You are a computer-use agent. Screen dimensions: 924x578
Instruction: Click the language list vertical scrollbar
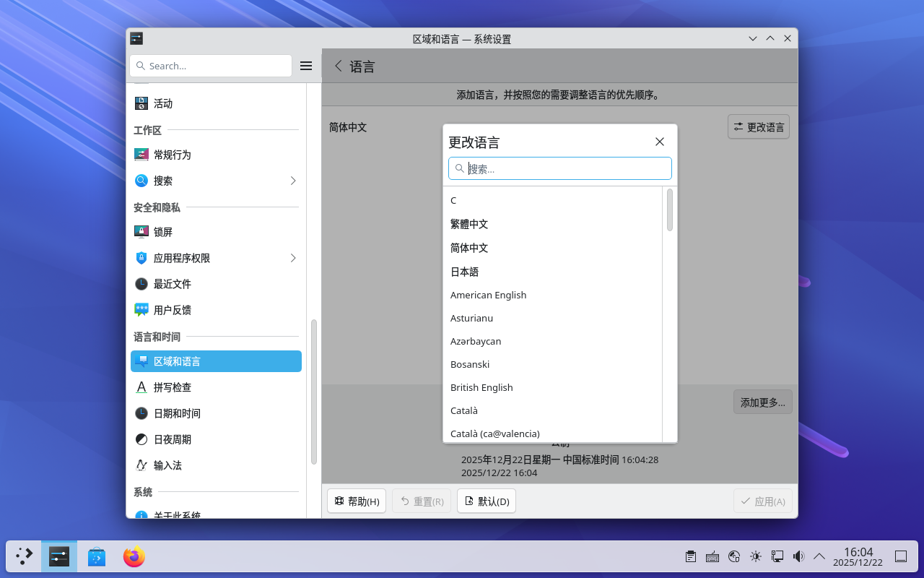pyautogui.click(x=670, y=210)
